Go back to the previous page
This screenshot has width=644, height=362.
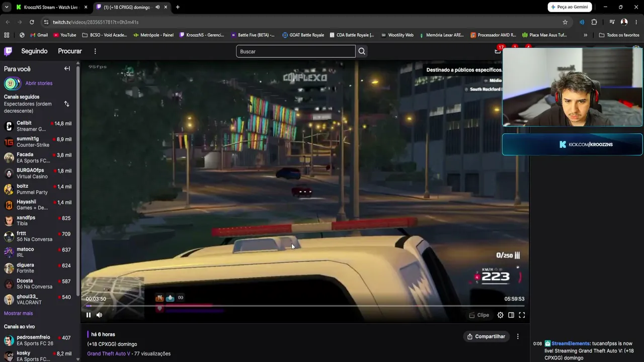coord(8,22)
